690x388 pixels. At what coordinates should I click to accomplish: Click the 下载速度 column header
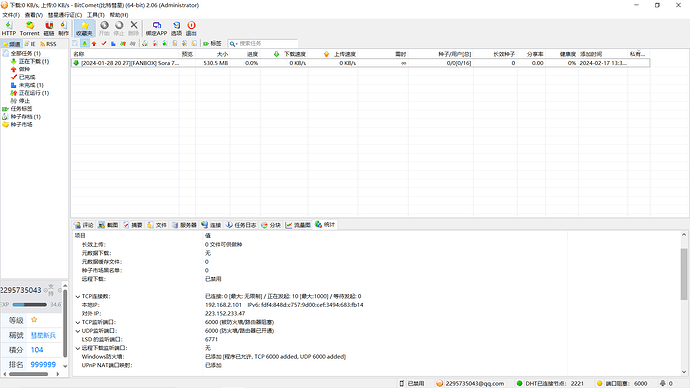pyautogui.click(x=284, y=54)
